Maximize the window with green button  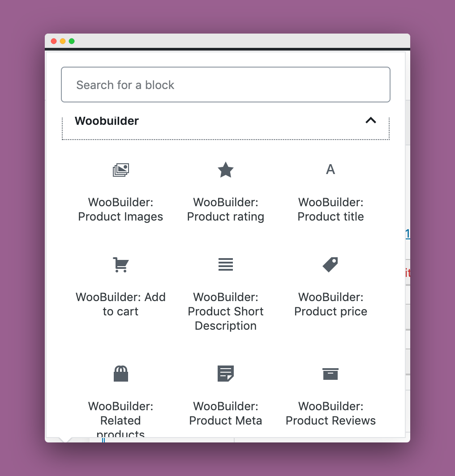72,41
